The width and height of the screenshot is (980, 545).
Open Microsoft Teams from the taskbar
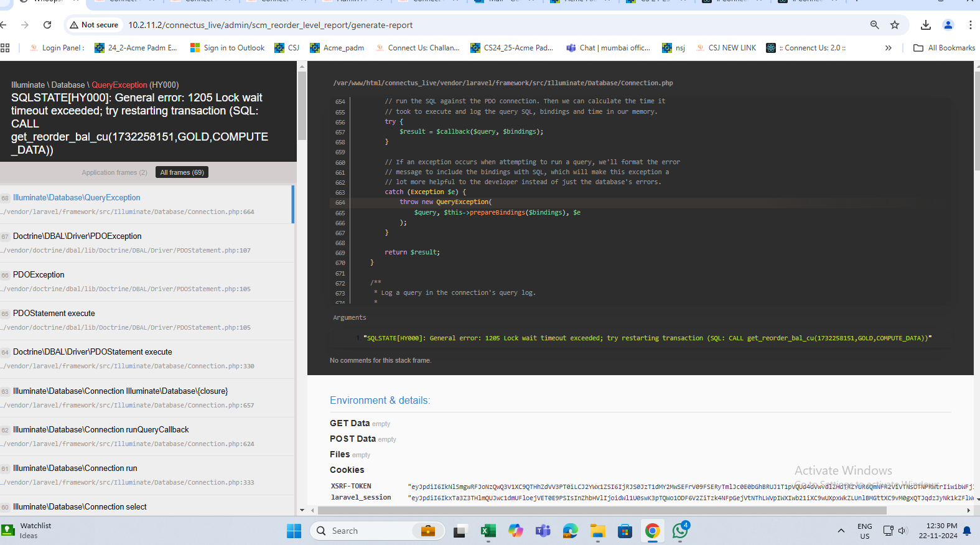[543, 531]
